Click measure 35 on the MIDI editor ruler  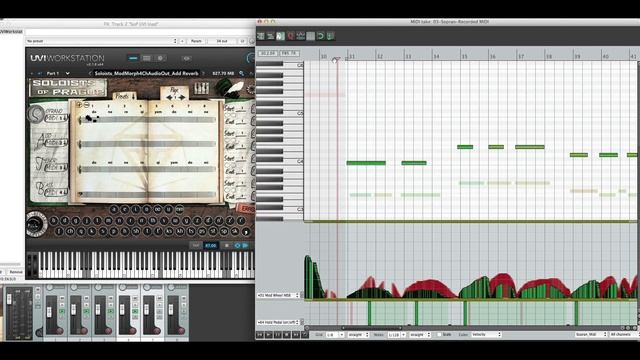464,56
